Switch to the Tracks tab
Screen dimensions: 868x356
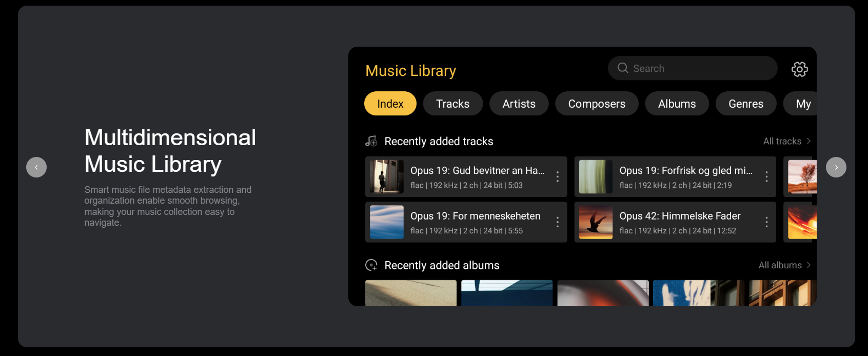pos(453,104)
